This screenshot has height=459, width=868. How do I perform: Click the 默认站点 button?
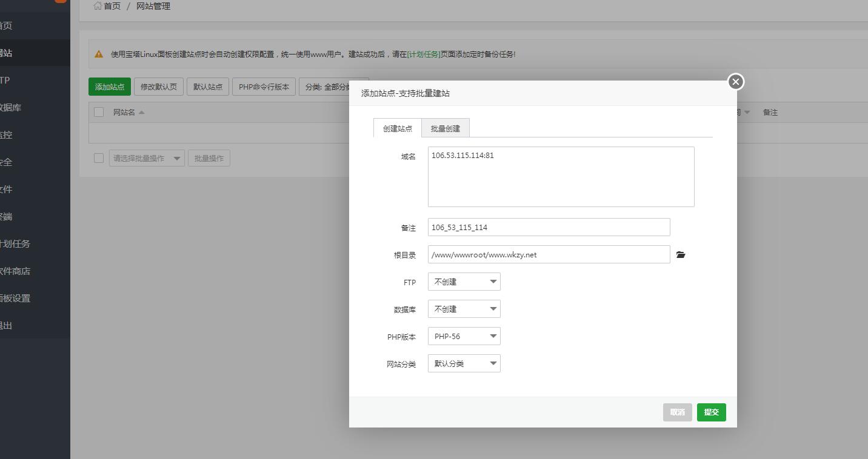pos(208,87)
